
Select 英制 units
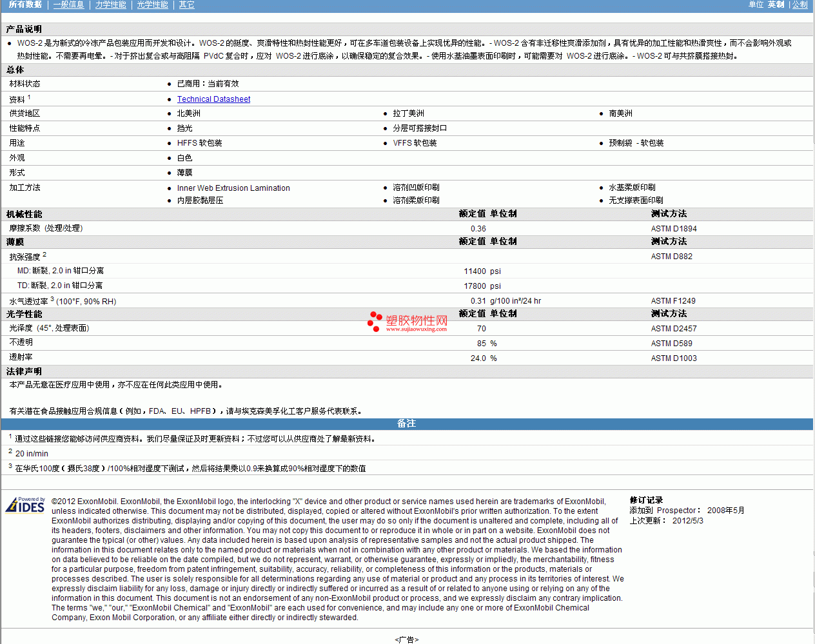point(776,5)
